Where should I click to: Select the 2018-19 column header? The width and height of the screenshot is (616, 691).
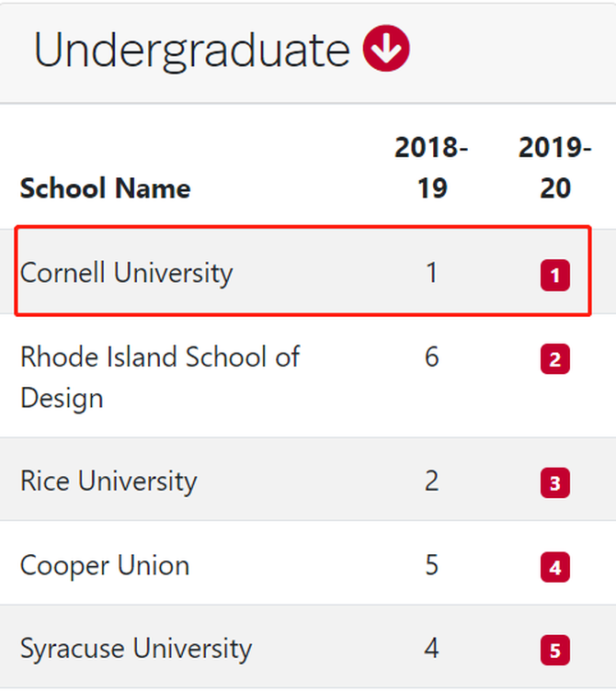[432, 167]
